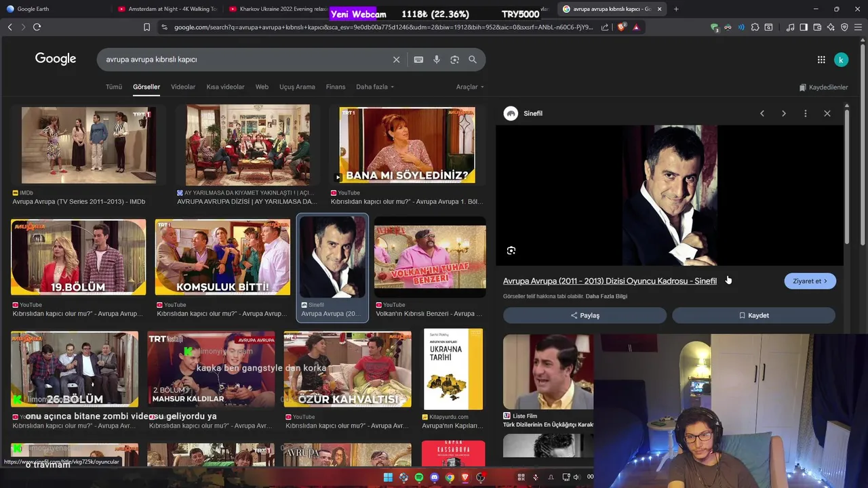The height and width of the screenshot is (488, 868).
Task: Click the 'Paylaş' share button
Action: pyautogui.click(x=585, y=315)
